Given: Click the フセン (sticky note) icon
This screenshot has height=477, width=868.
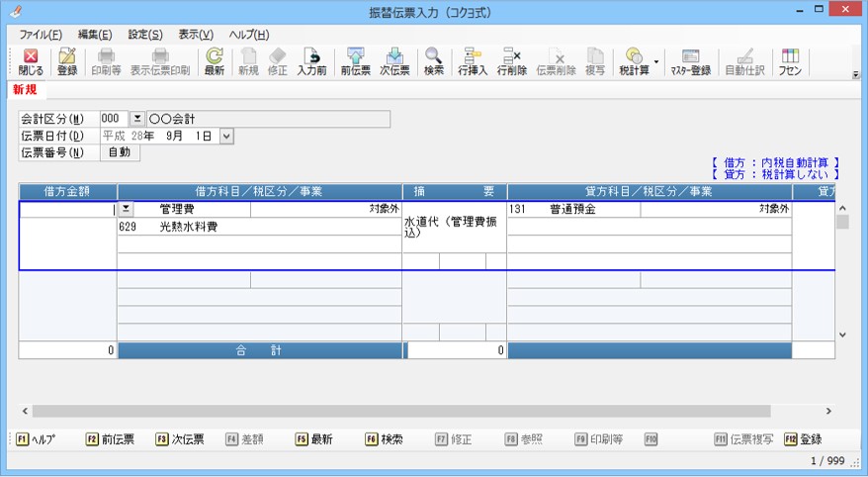Looking at the screenshot, I should pyautogui.click(x=790, y=61).
